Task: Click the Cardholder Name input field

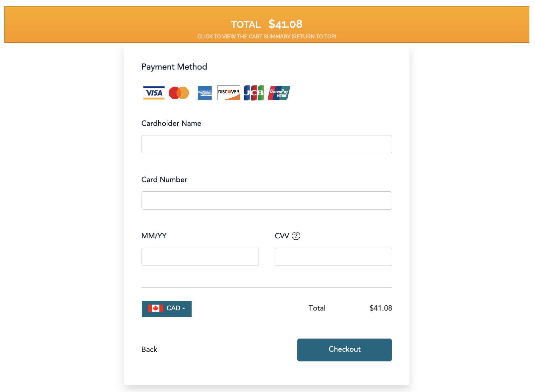Action: [x=267, y=144]
